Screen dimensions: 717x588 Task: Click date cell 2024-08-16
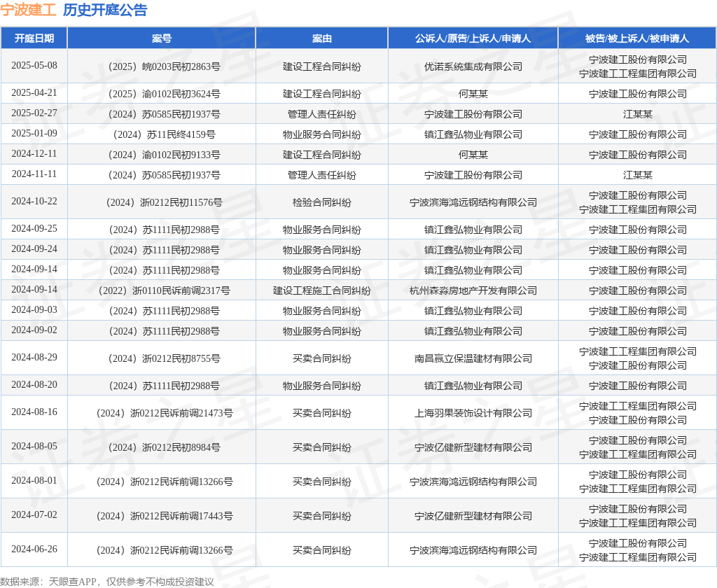coord(34,412)
